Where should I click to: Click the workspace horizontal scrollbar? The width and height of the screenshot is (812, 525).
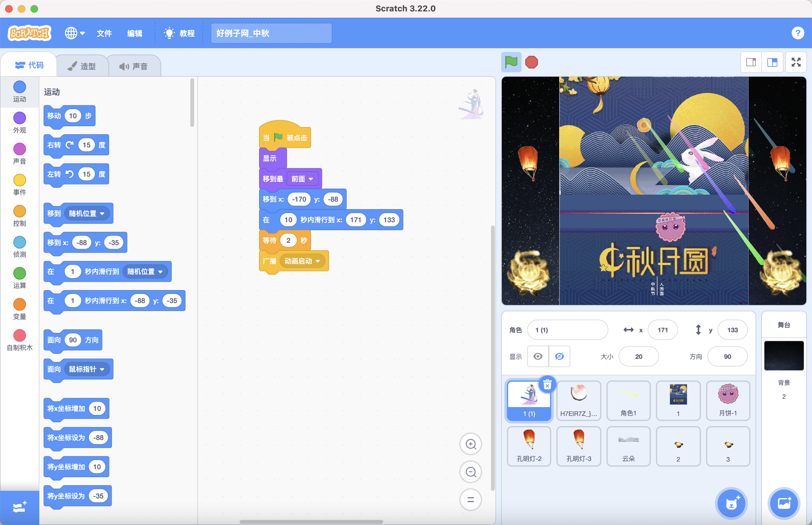coord(311,522)
